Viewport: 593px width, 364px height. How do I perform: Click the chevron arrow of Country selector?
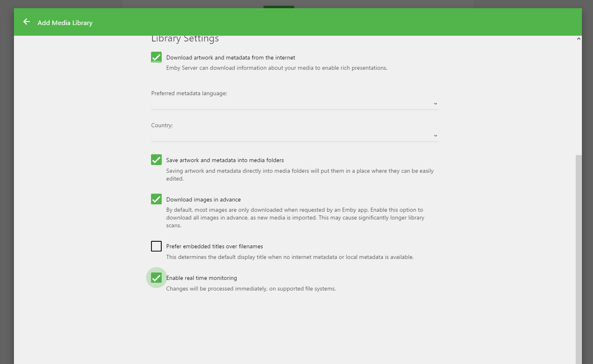tap(435, 136)
